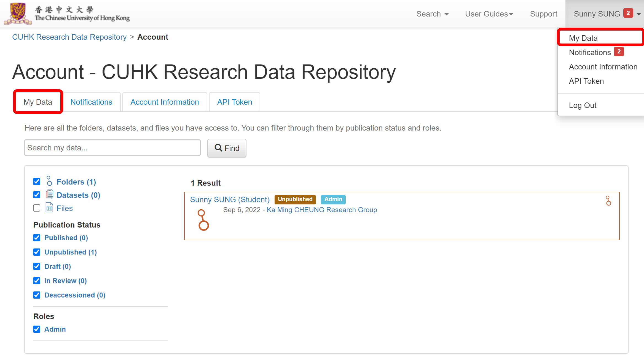Uncheck the Unpublished (1) checkbox
Screen dimensions: 644x357
[x=37, y=252]
